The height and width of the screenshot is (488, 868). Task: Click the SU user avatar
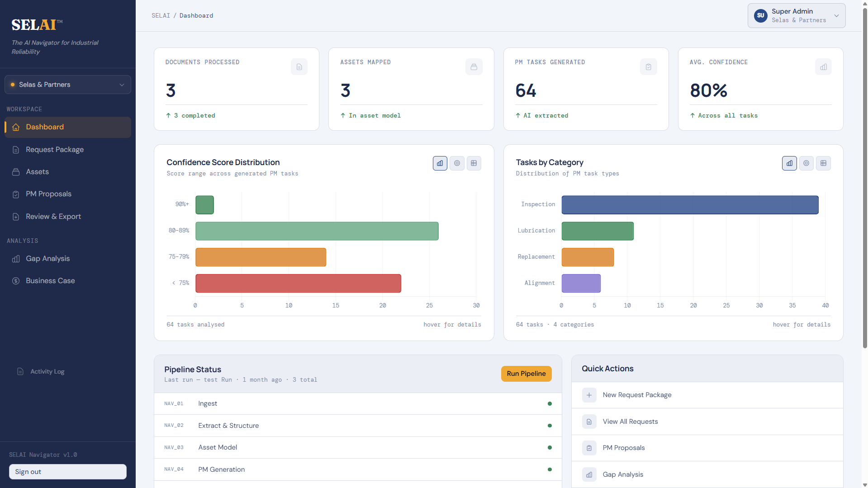761,15
